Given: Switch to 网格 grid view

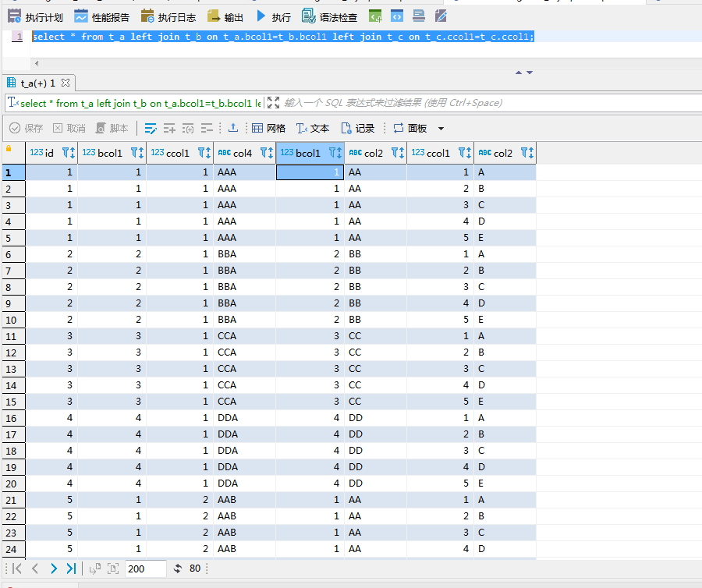Looking at the screenshot, I should click(x=268, y=128).
